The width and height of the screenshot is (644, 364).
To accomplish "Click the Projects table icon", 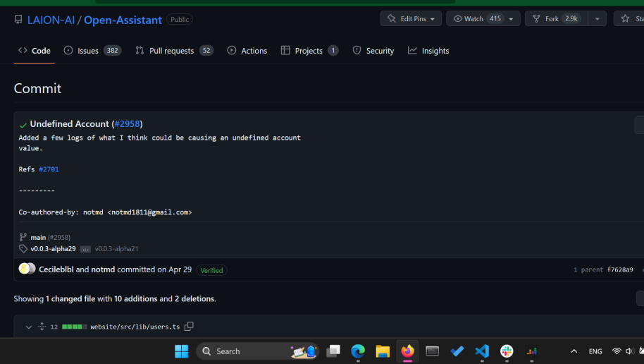I will pyautogui.click(x=285, y=50).
